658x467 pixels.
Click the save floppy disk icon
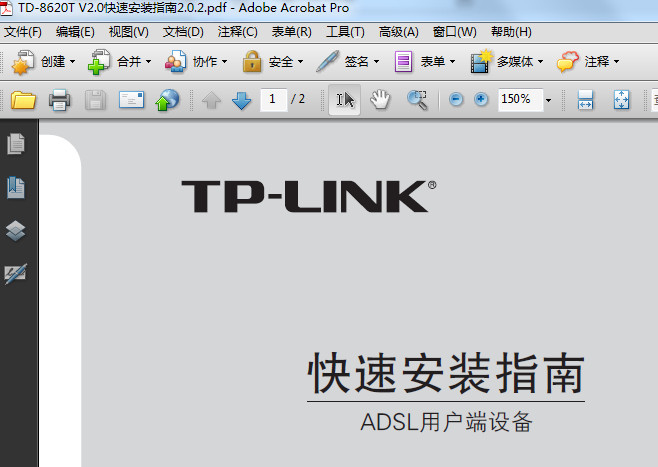(95, 100)
